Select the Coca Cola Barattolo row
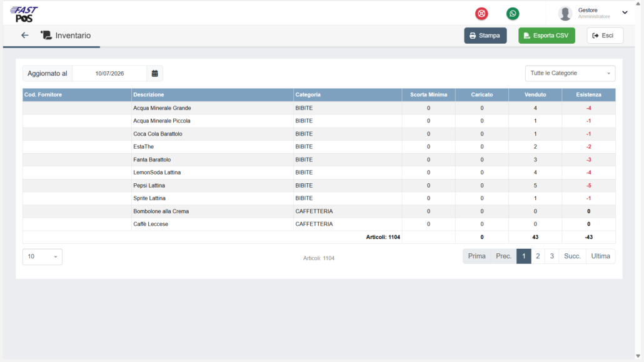This screenshot has width=644, height=362. [x=319, y=134]
